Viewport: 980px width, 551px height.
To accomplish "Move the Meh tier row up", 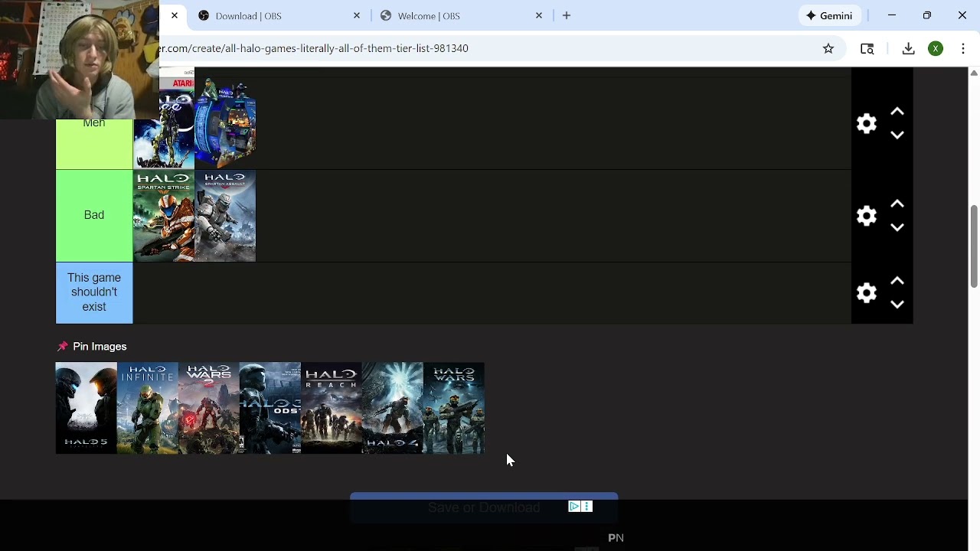I will pyautogui.click(x=897, y=112).
